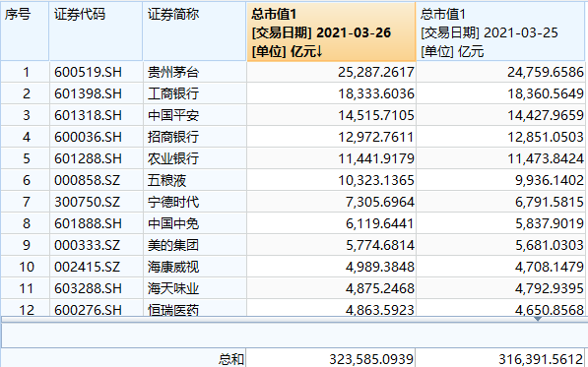Viewport: 588px width, 367px height.
Task: Click the value 11,441.9179
Action: point(376,158)
